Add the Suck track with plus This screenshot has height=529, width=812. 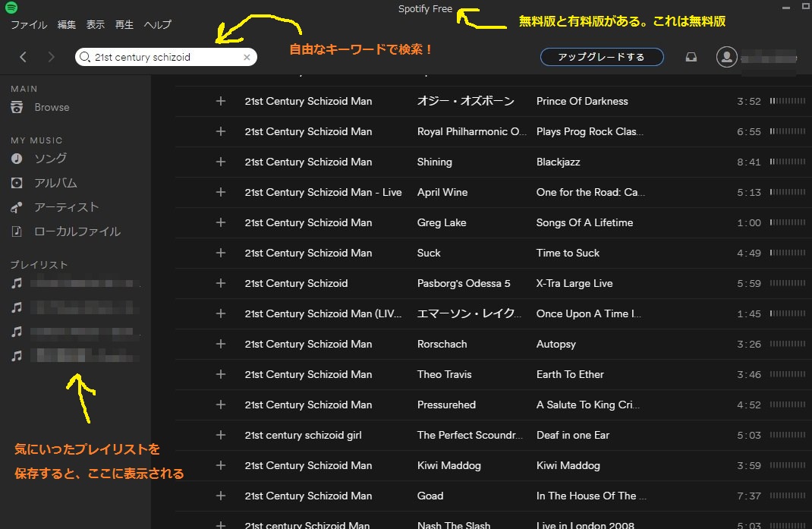click(x=221, y=253)
